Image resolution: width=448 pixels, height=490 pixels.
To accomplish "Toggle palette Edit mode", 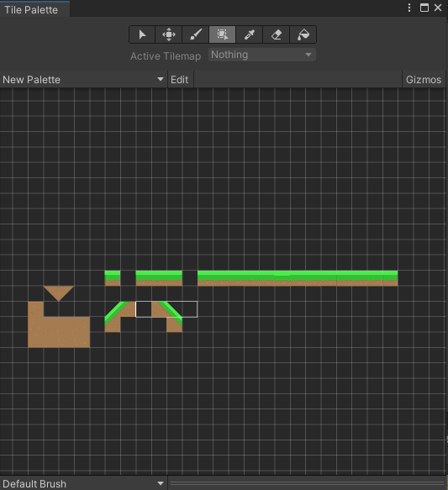I will point(180,79).
